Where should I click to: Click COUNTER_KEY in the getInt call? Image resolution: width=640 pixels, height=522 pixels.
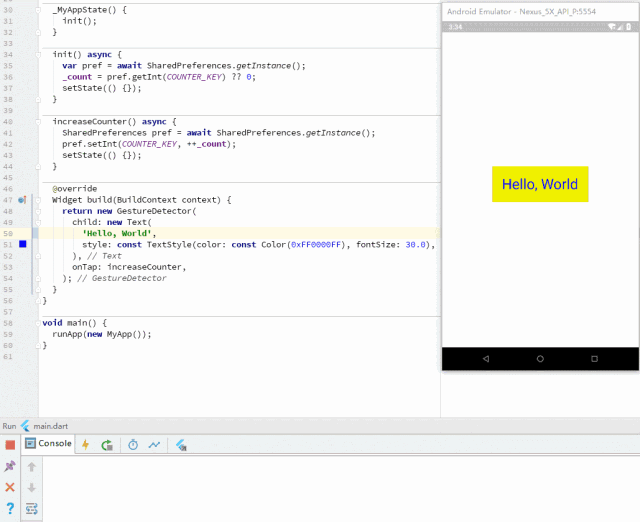click(x=194, y=77)
